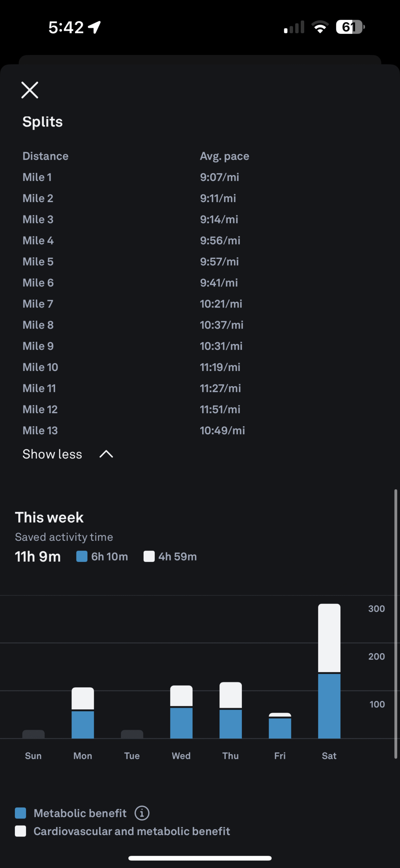
Task: Tap the Wi-Fi status icon
Action: 320,27
